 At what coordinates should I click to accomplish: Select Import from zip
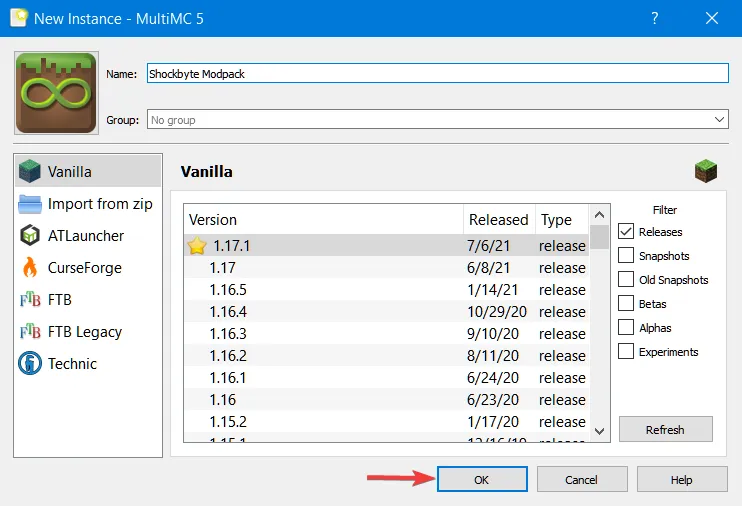[88, 204]
